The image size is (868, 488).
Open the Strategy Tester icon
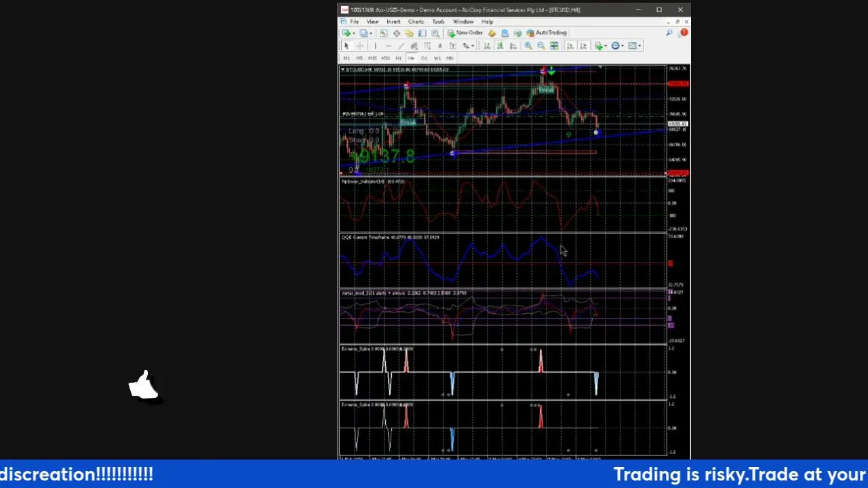click(x=435, y=33)
